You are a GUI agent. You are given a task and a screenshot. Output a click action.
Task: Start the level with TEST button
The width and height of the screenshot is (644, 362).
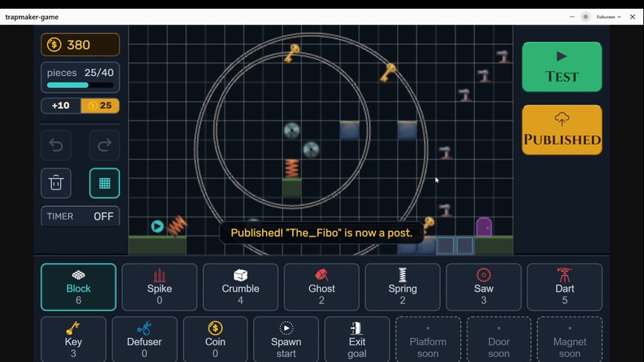coord(562,66)
